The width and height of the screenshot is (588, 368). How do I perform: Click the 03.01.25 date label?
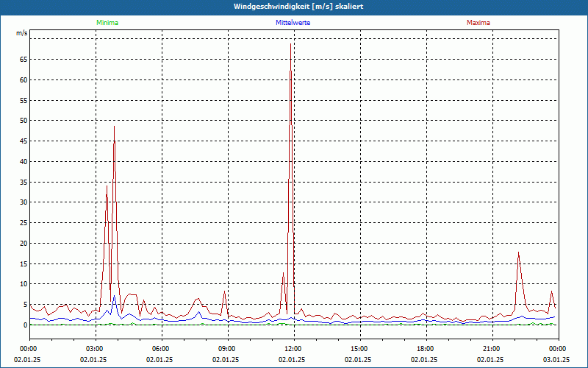pos(556,360)
